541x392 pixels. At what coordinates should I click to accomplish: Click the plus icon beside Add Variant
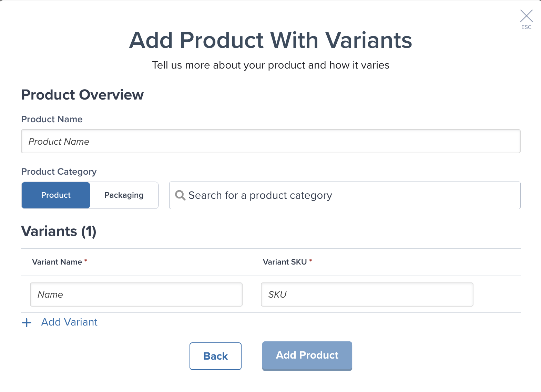pyautogui.click(x=27, y=323)
